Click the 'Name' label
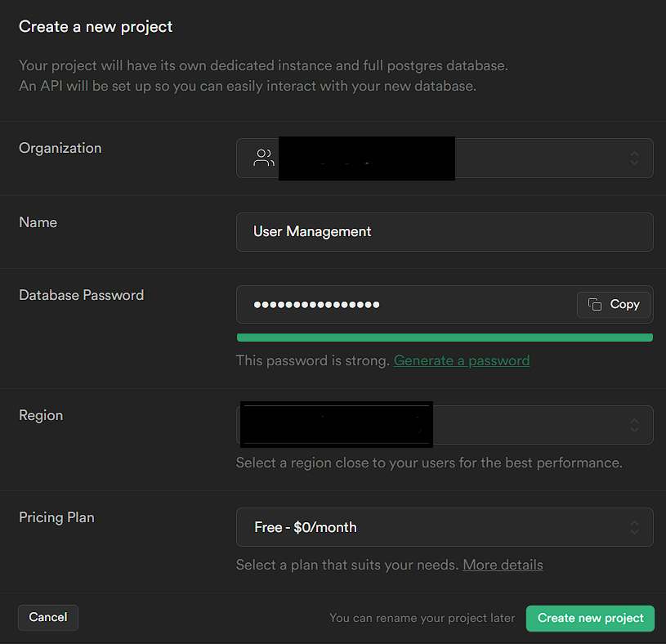Image resolution: width=666 pixels, height=644 pixels. tap(38, 222)
